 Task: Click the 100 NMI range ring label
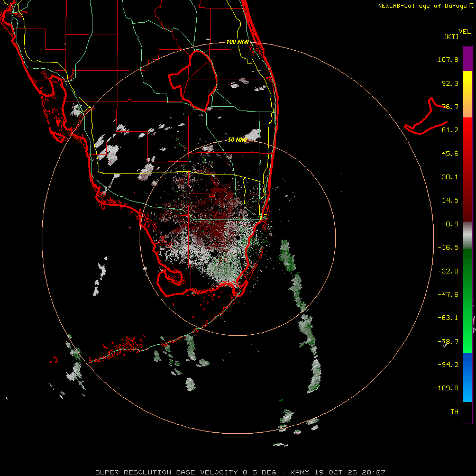click(237, 42)
